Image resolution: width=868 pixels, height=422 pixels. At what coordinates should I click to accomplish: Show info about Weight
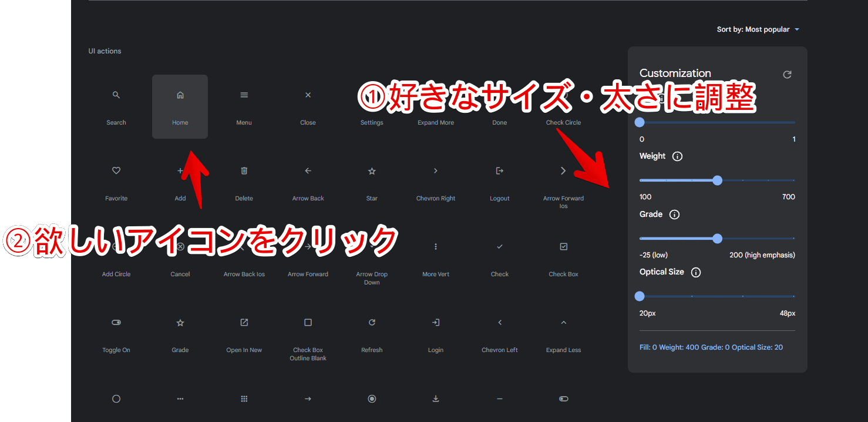click(x=677, y=156)
